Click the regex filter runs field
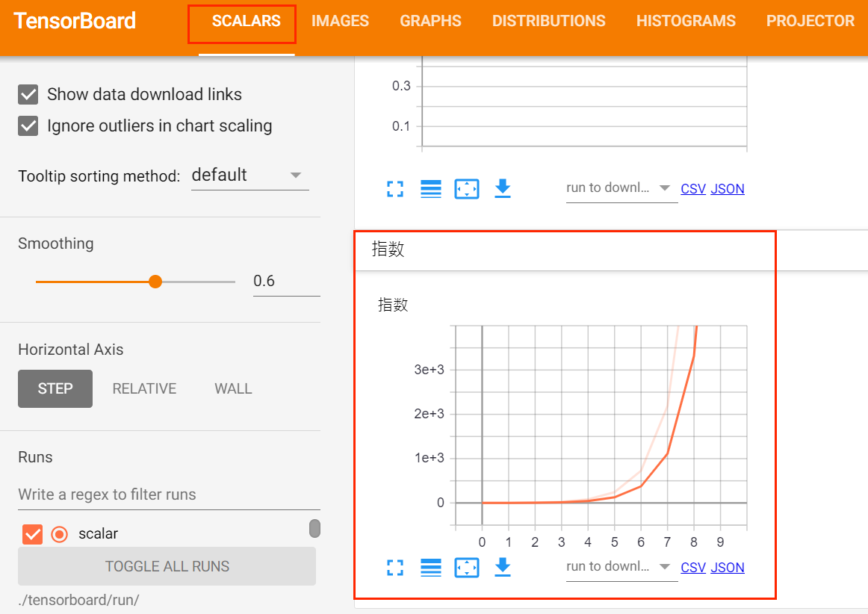This screenshot has height=614, width=868. [170, 494]
